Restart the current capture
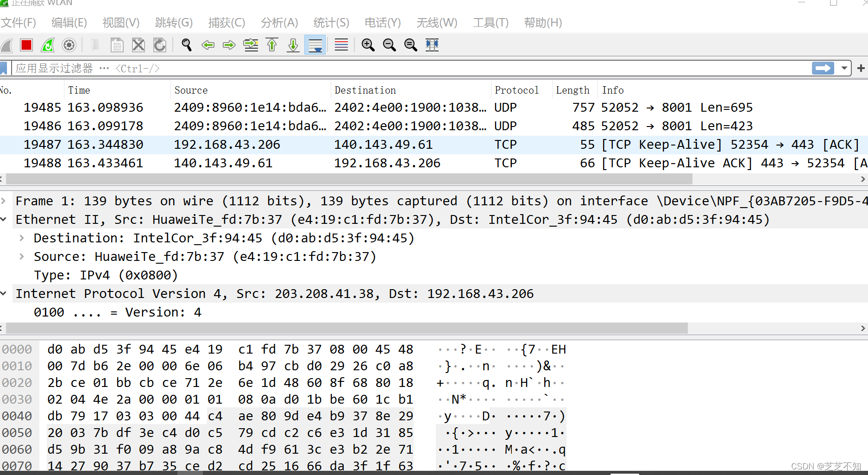868x475 pixels. click(48, 45)
